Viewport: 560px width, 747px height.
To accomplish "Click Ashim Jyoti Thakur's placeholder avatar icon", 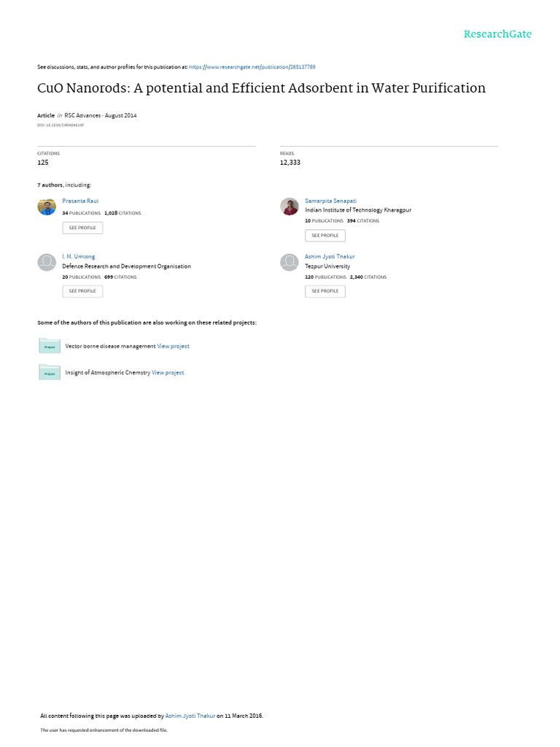I will (x=289, y=263).
